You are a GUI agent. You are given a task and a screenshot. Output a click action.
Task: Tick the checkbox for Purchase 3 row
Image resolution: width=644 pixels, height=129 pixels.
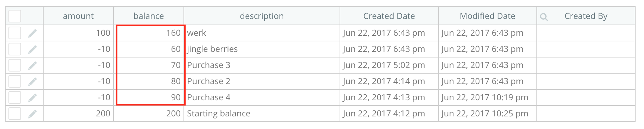pyautogui.click(x=15, y=65)
